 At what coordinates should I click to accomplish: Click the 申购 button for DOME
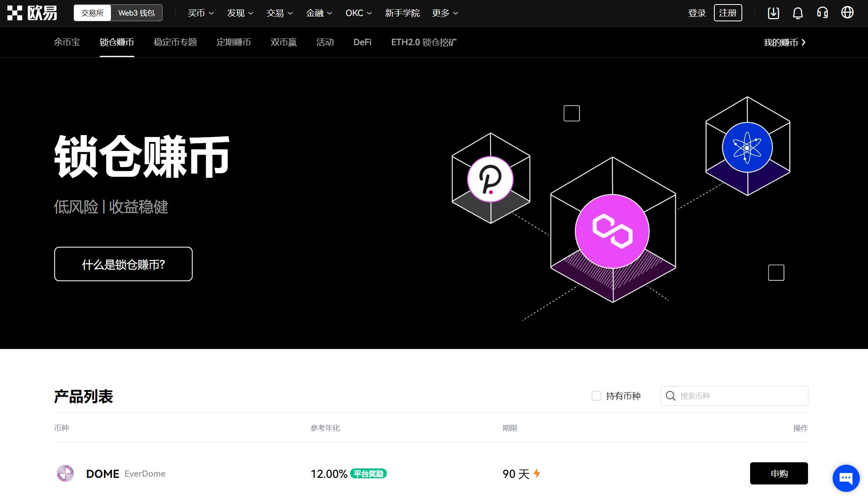coord(778,473)
